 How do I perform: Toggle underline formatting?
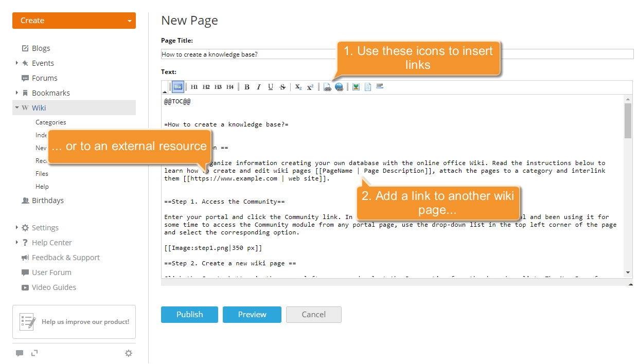(x=271, y=87)
